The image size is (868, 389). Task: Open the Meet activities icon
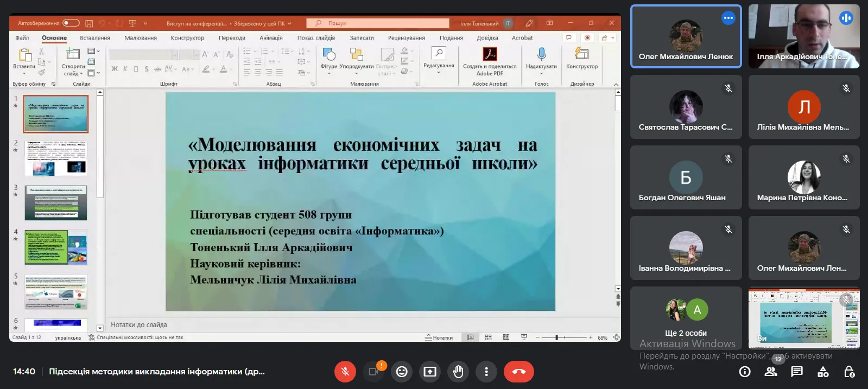pos(823,372)
